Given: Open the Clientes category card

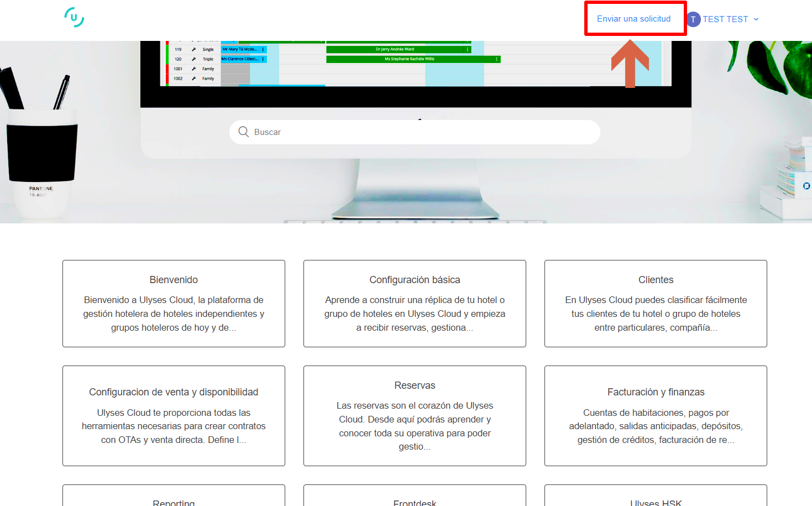Looking at the screenshot, I should point(656,304).
